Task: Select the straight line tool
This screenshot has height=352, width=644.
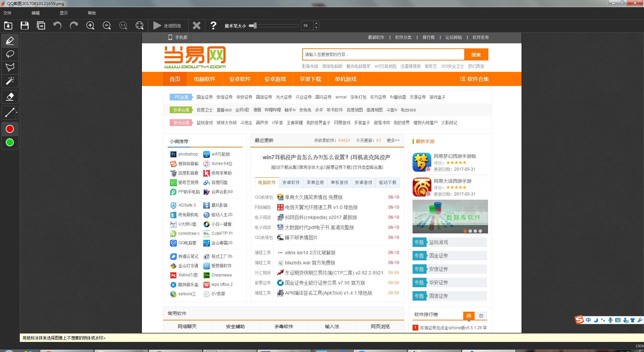Action: [x=9, y=112]
